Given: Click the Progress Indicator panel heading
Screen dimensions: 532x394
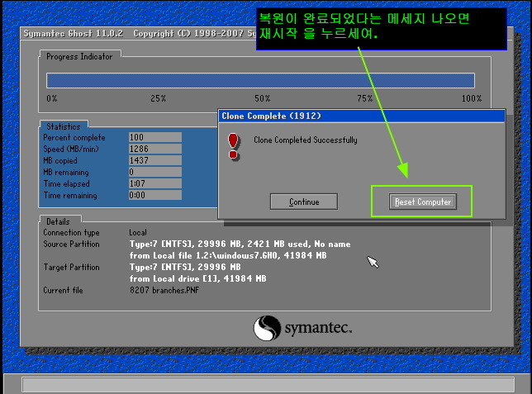Looking at the screenshot, I should click(79, 56).
